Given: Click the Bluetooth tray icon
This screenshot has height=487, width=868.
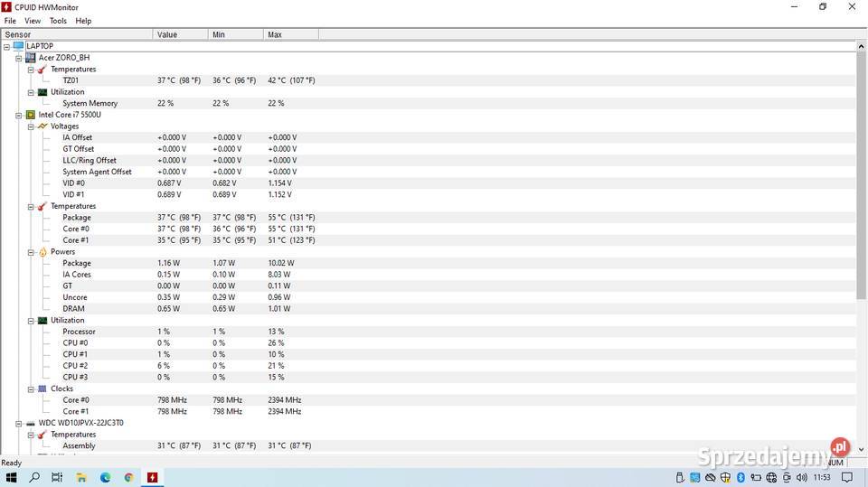Looking at the screenshot, I should [x=741, y=477].
